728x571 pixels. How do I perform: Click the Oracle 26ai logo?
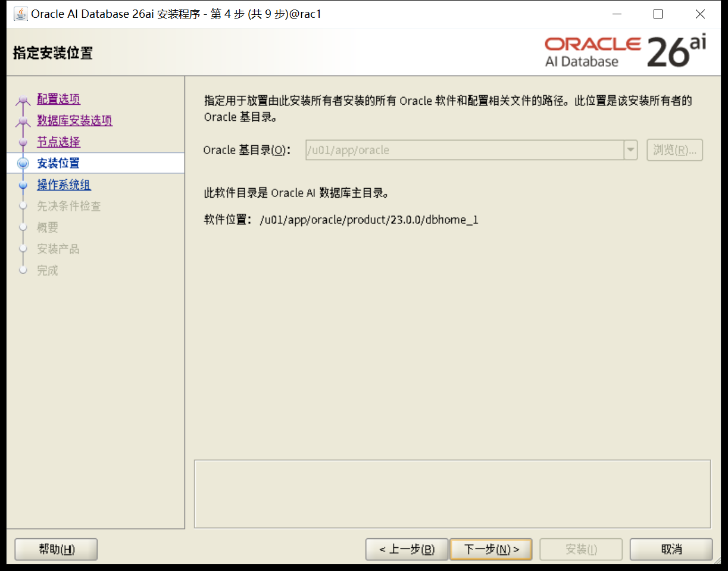(x=625, y=51)
